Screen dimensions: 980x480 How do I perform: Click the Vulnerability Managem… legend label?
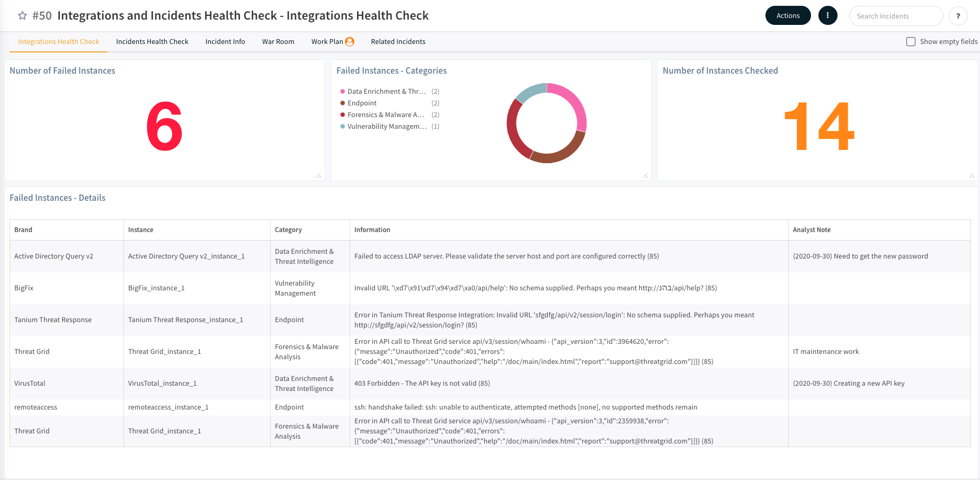[387, 126]
